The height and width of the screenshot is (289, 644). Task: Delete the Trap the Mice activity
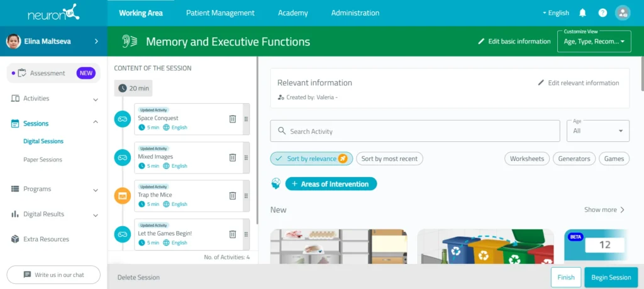pyautogui.click(x=233, y=196)
